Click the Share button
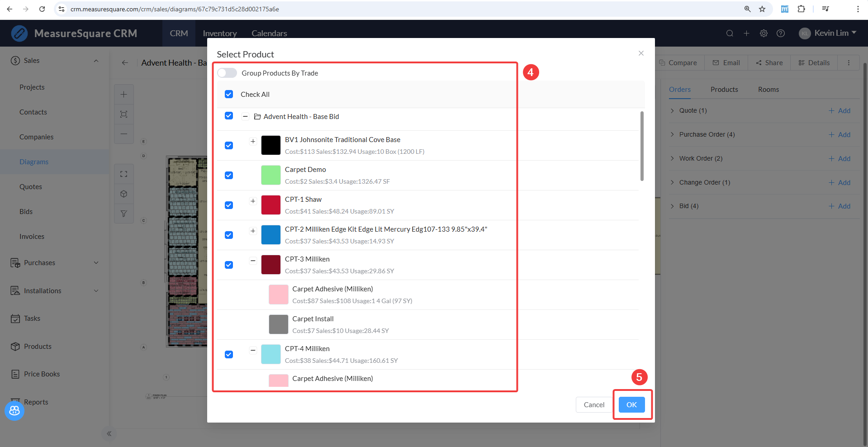The image size is (868, 447). (769, 63)
